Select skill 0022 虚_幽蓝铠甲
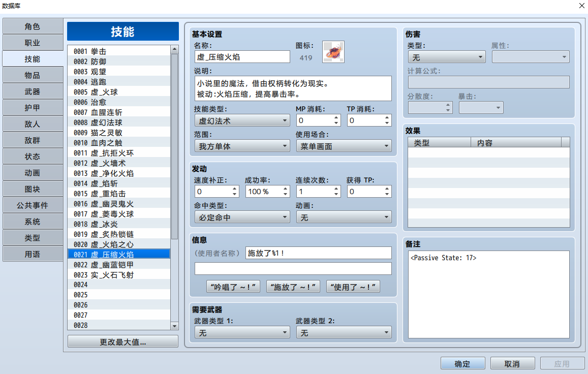Viewport: 588px width, 374px height. coord(119,264)
